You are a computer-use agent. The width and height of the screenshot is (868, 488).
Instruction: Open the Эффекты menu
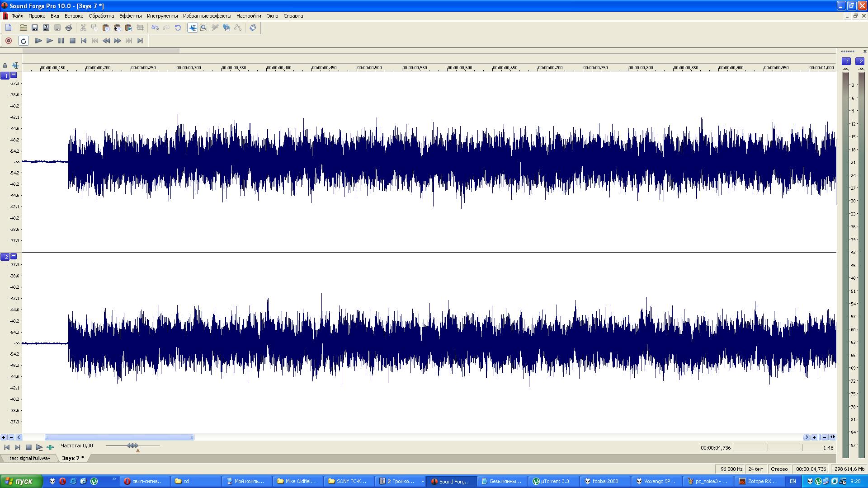point(130,16)
